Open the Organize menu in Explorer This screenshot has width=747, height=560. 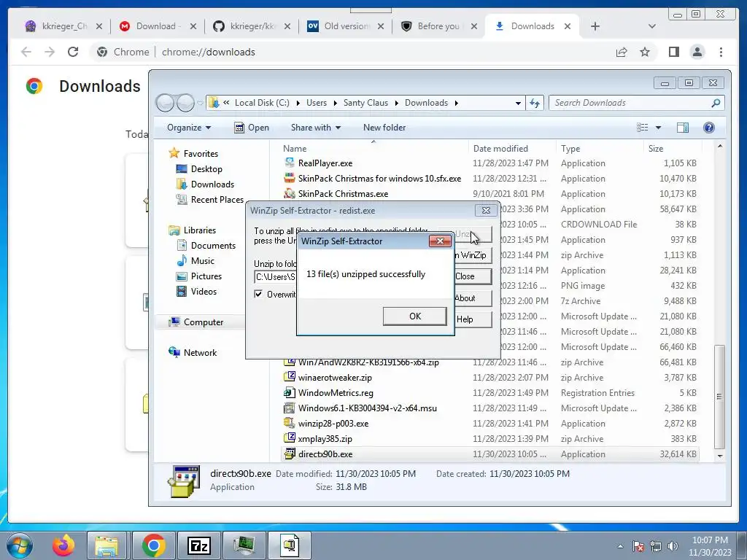pos(189,128)
